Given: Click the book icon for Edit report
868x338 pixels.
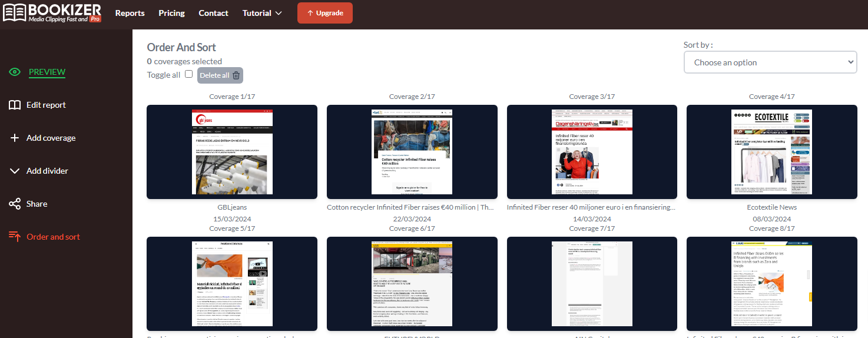Looking at the screenshot, I should click(x=15, y=105).
